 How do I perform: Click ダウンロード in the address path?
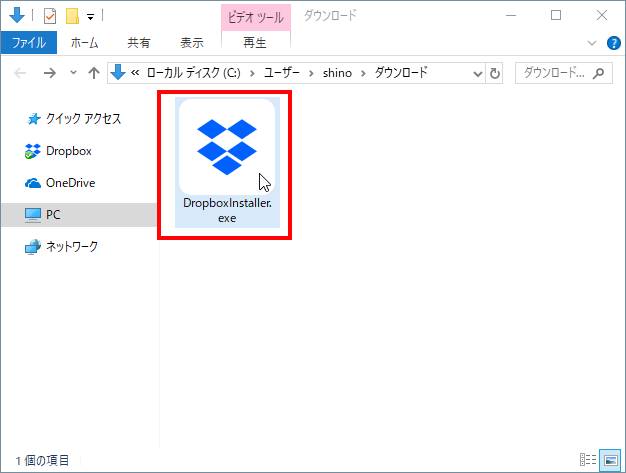point(401,73)
